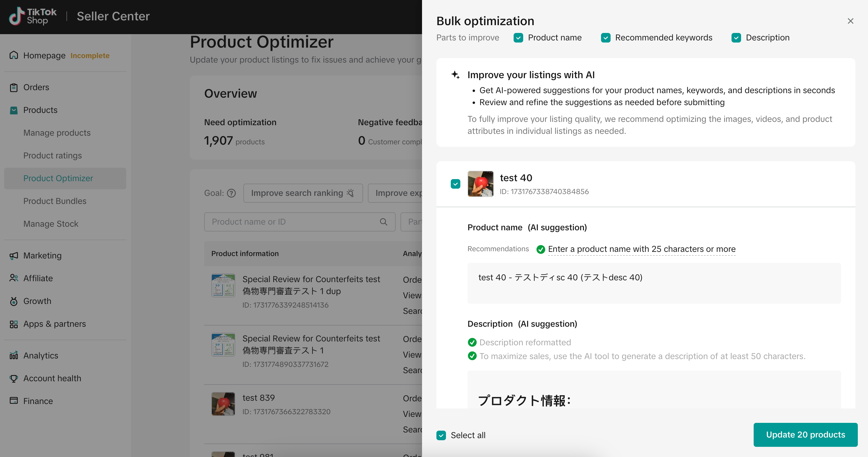Select Product Optimizer in sidebar
This screenshot has height=457, width=868.
65,178
